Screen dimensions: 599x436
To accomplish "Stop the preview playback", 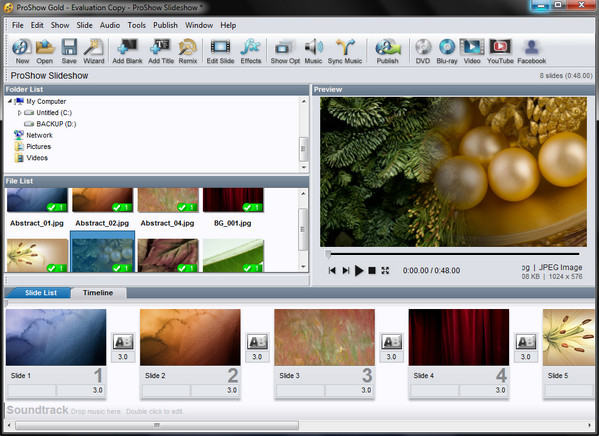I will click(x=372, y=271).
